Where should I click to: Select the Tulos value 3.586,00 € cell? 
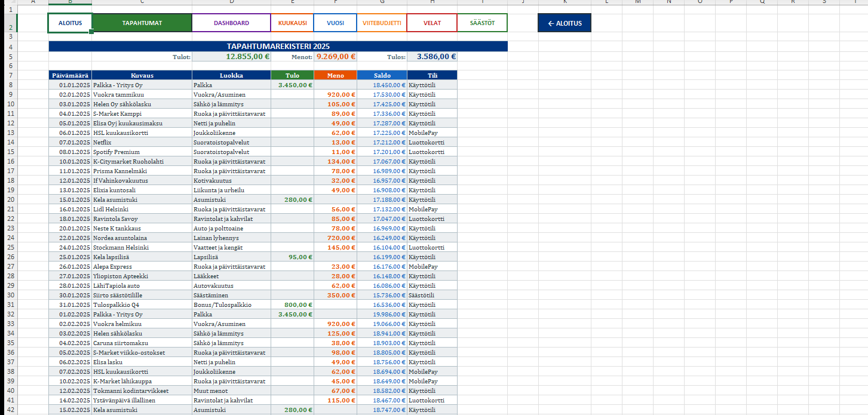pos(432,57)
